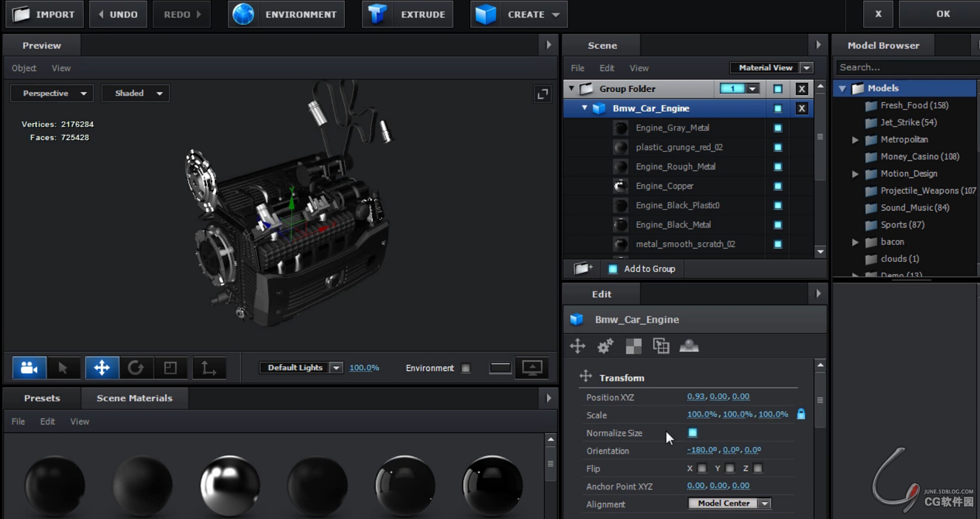The image size is (980, 519).
Task: Click the Import button
Action: 44,14
